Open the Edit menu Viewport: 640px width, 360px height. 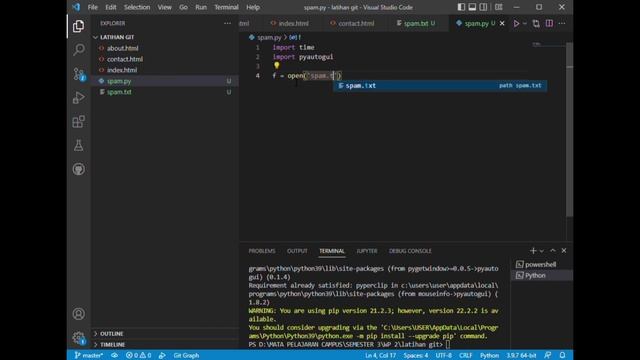pyautogui.click(x=111, y=7)
